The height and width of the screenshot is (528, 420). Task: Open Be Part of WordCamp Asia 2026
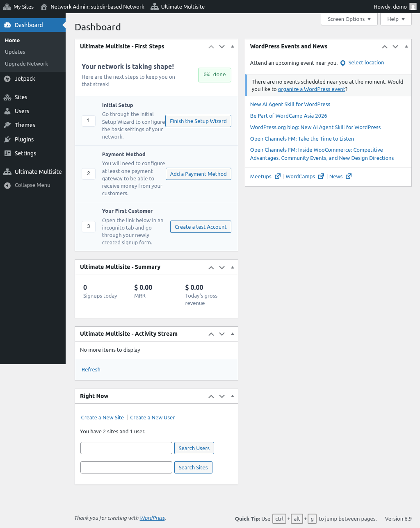point(289,116)
